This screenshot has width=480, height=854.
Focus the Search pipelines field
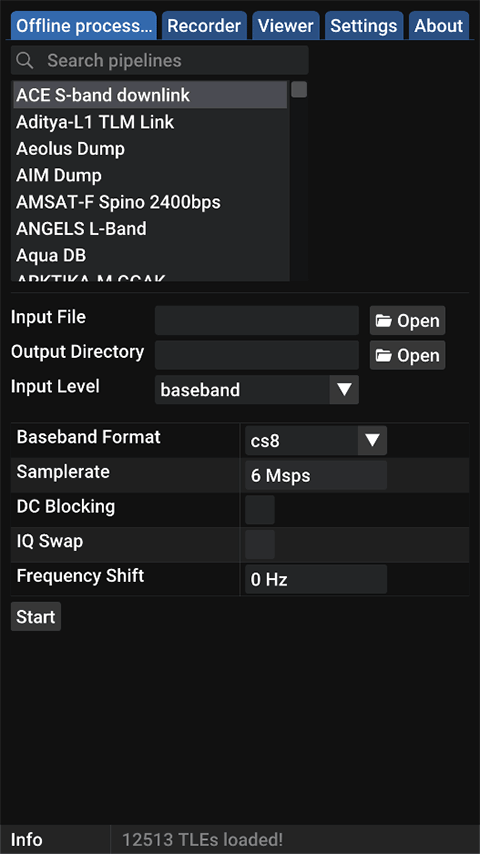tap(160, 60)
